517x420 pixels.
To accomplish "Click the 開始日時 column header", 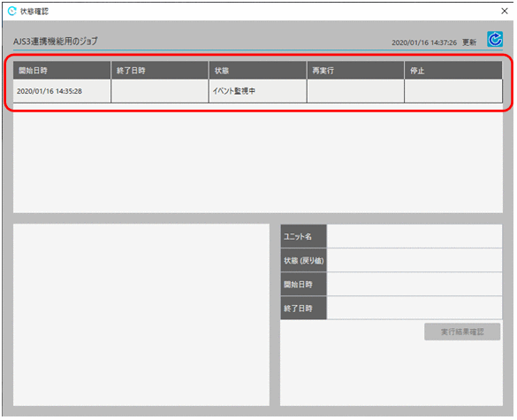I will pyautogui.click(x=62, y=70).
